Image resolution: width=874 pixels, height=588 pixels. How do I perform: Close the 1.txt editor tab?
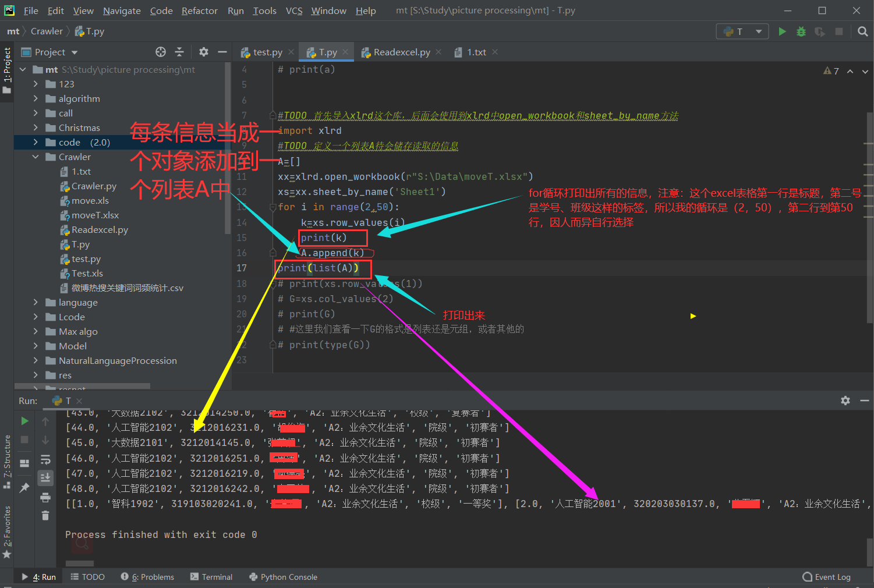[495, 52]
